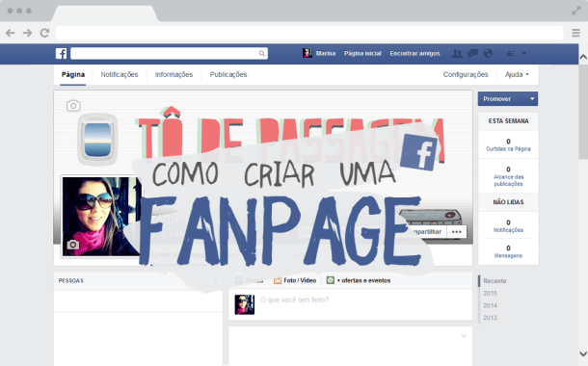Click the ofertas e eventos icon

click(x=331, y=280)
